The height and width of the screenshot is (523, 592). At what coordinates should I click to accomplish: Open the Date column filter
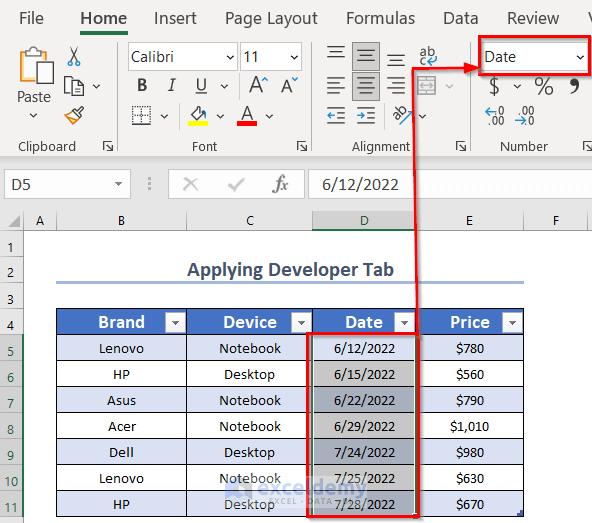tap(404, 322)
